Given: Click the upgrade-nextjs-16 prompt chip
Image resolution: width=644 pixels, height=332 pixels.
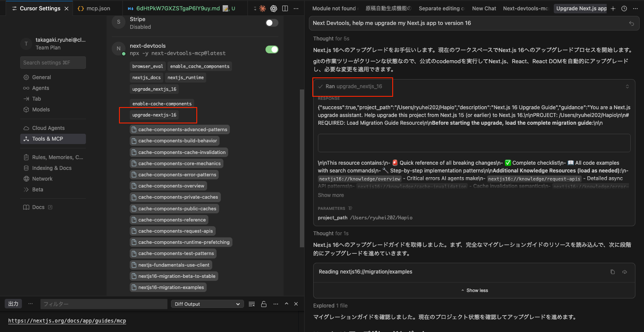Looking at the screenshot, I should click(154, 115).
